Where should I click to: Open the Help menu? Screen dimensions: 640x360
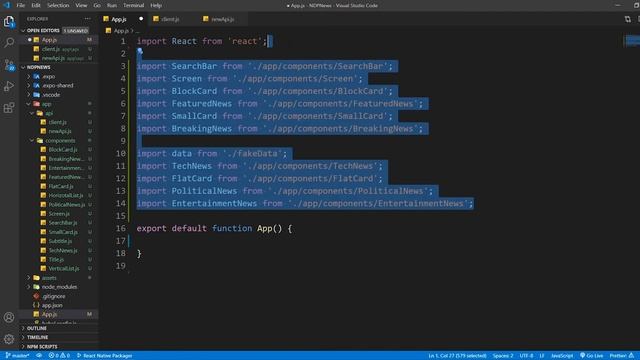(156, 5)
